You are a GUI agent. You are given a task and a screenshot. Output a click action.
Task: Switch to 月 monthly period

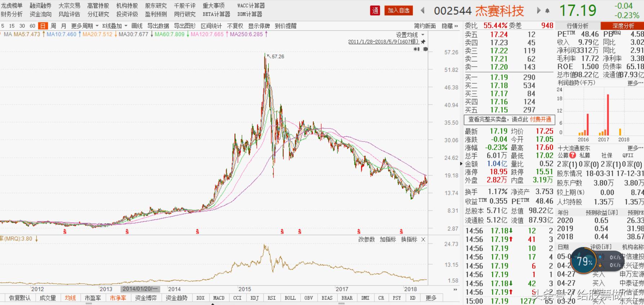pyautogui.click(x=64, y=26)
